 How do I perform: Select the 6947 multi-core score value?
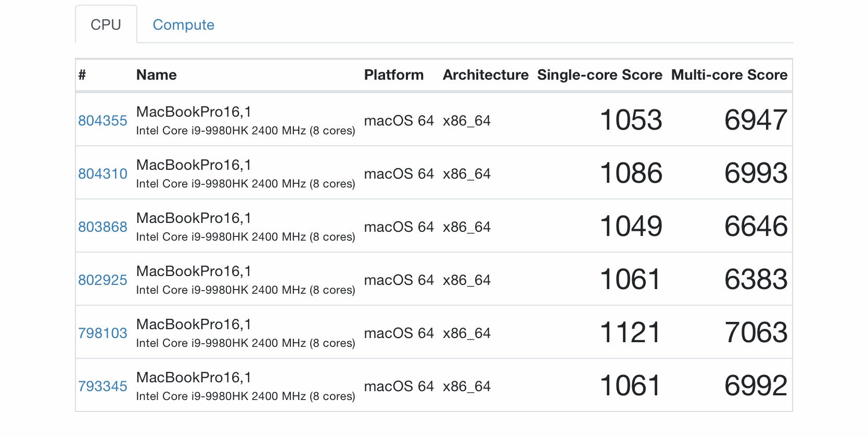pos(756,120)
